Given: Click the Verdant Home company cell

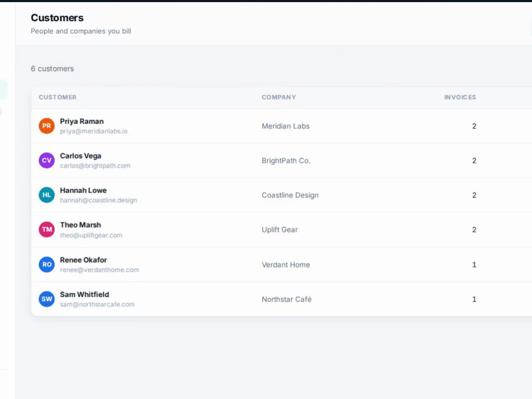Looking at the screenshot, I should [x=286, y=265].
